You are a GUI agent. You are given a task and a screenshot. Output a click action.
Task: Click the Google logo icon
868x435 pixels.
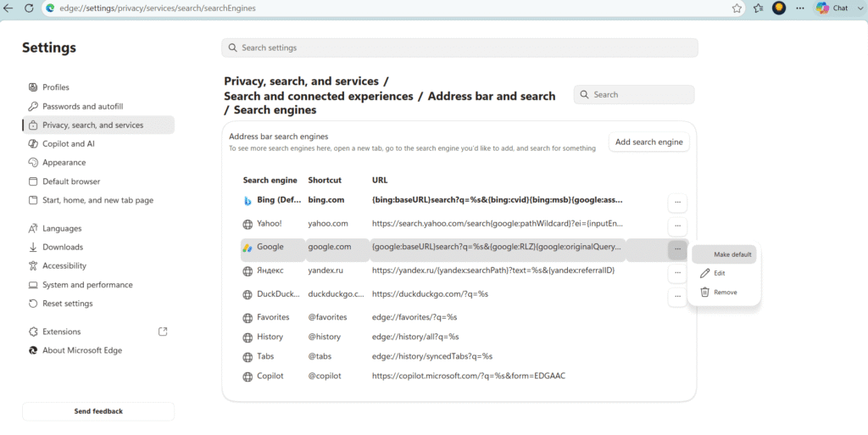pos(248,248)
